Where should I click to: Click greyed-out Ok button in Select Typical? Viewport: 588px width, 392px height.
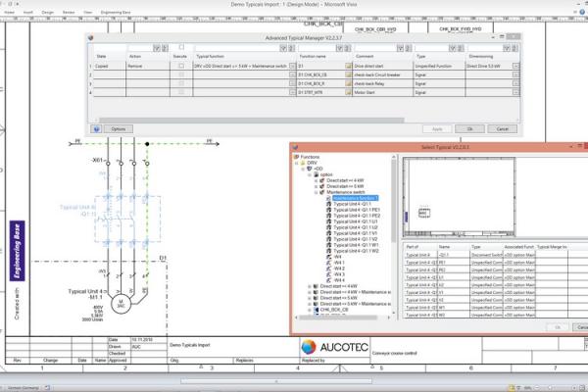pos(558,327)
